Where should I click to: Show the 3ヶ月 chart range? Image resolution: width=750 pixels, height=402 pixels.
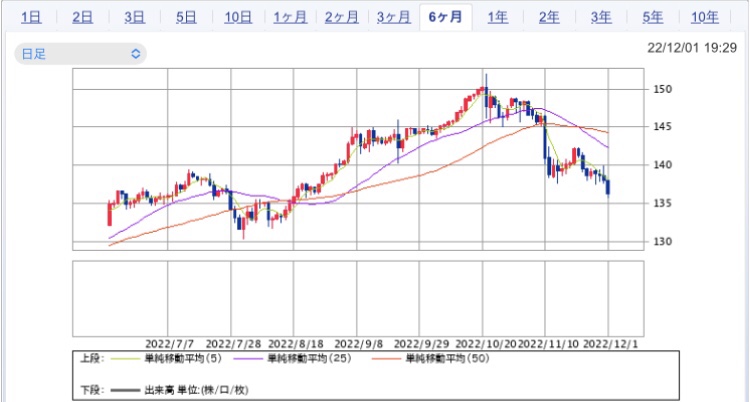(394, 18)
